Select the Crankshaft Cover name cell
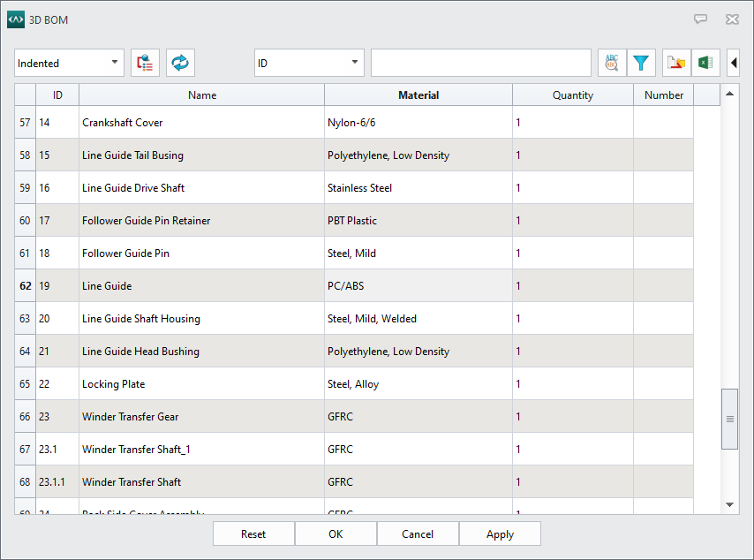 201,123
